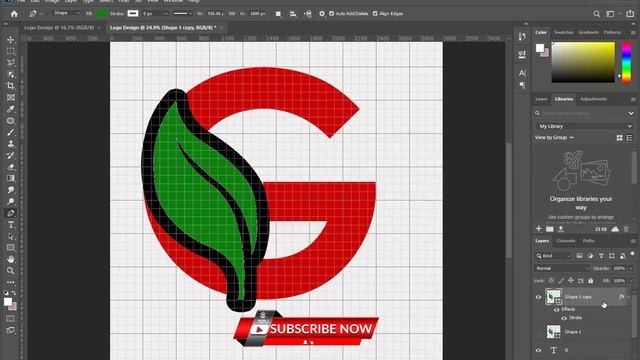Open the Normal blend mode dropdown
640x360 pixels.
562,268
